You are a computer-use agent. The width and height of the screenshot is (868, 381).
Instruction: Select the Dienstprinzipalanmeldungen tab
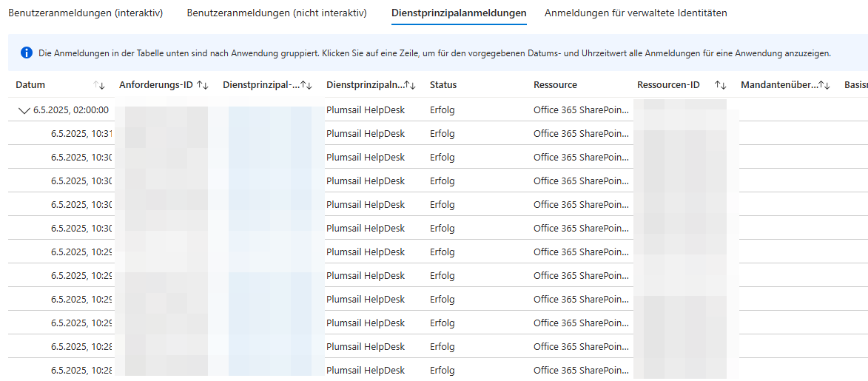pyautogui.click(x=459, y=13)
